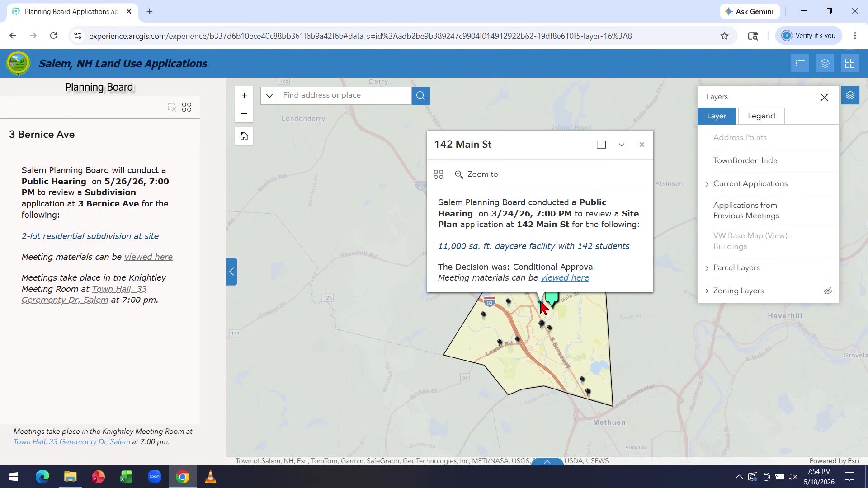Click the teal selected map marker

[x=552, y=299]
